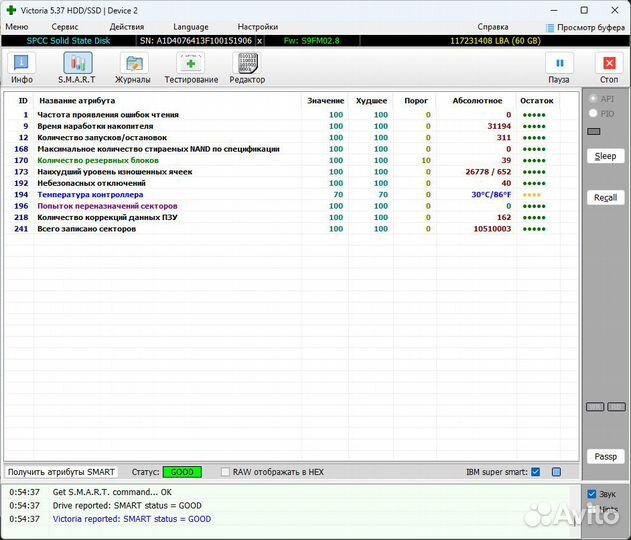Click the Sleep button
The image size is (631, 540).
click(x=605, y=156)
